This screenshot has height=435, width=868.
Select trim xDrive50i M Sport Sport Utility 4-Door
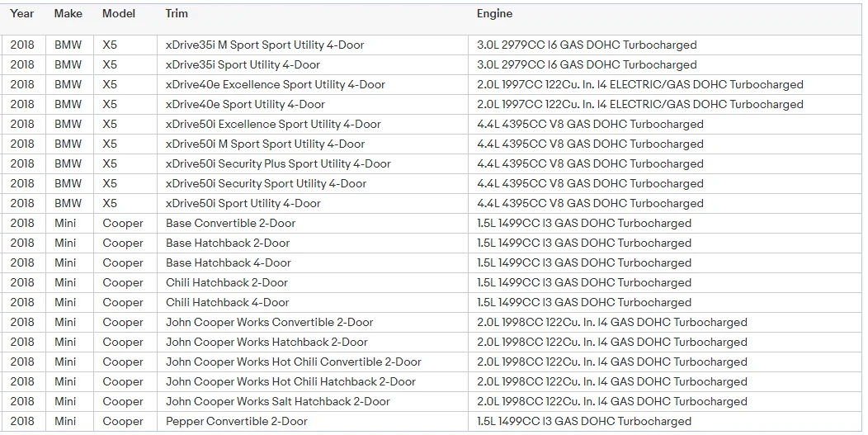pos(265,144)
